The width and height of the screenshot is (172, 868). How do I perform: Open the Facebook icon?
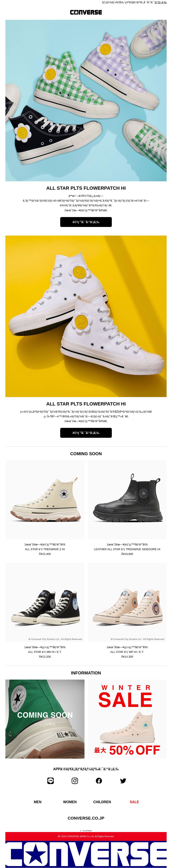pos(99,781)
